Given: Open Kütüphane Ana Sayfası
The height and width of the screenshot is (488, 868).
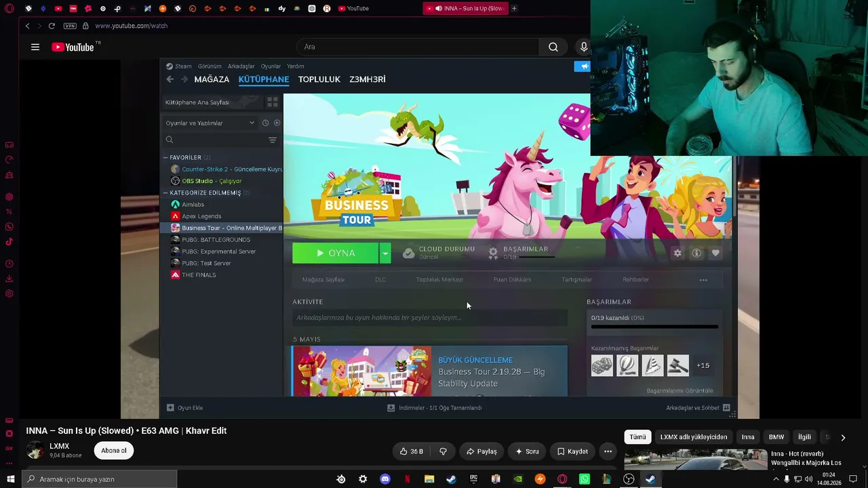Looking at the screenshot, I should [212, 102].
